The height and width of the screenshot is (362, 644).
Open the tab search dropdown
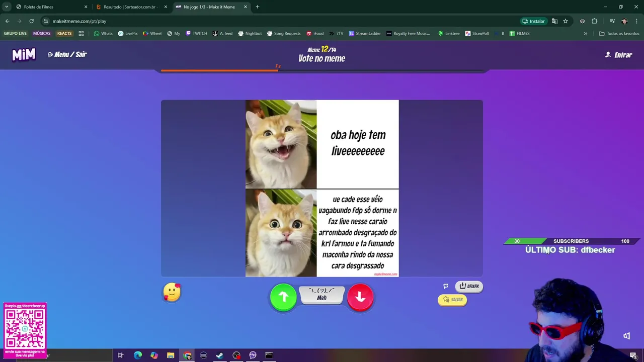(6, 7)
